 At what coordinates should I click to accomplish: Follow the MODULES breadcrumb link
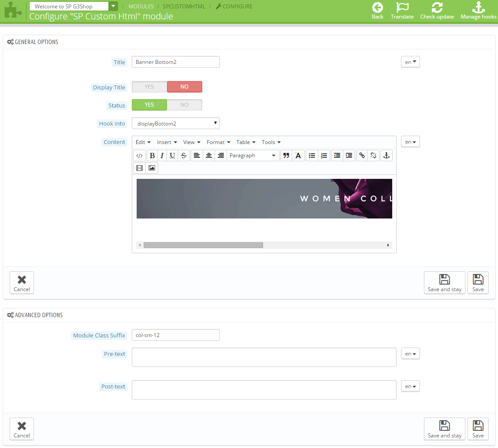pos(141,6)
